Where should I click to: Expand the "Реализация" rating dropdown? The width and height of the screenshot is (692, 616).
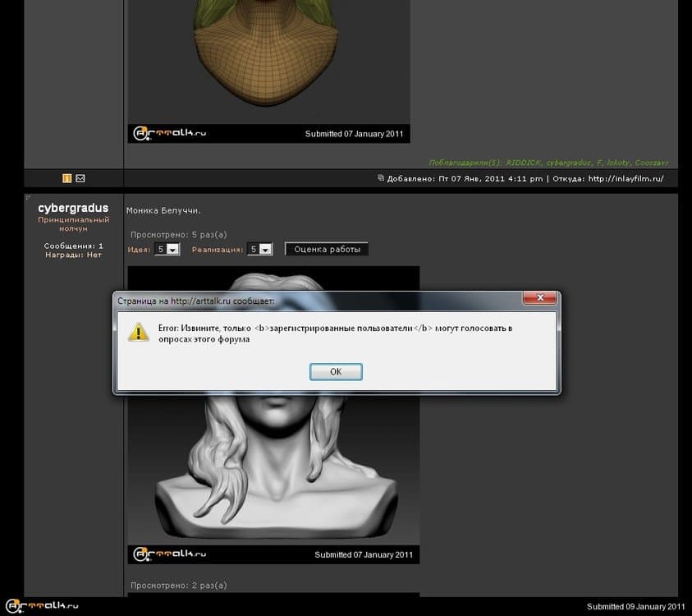point(260,249)
